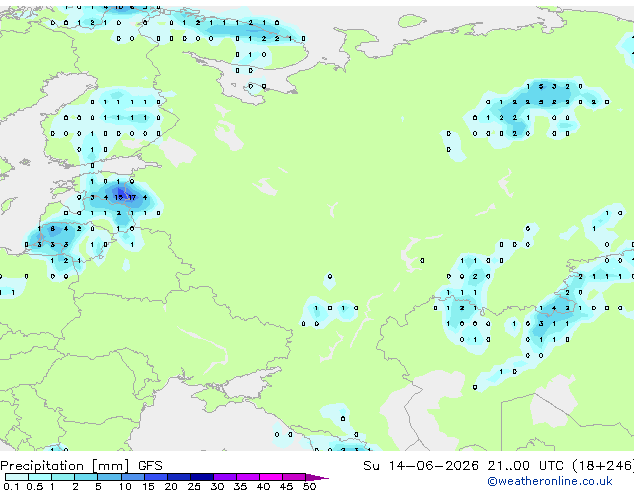634x490 pixels.
Task: Click the purple arrow at the legend's end
Action: [x=317, y=478]
